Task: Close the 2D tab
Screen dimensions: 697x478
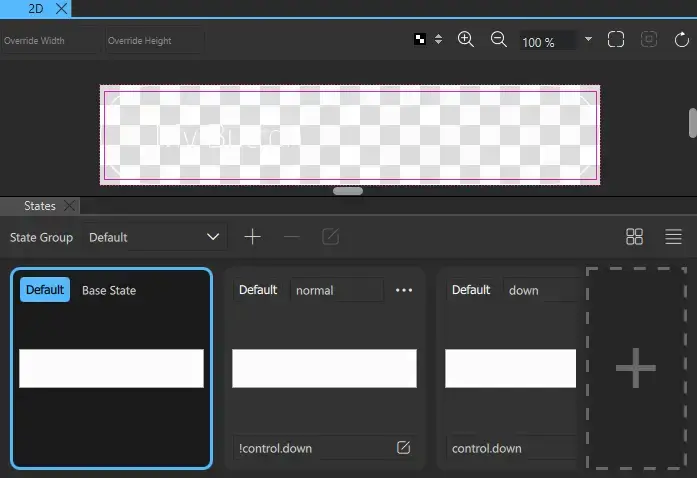Action: pos(62,8)
